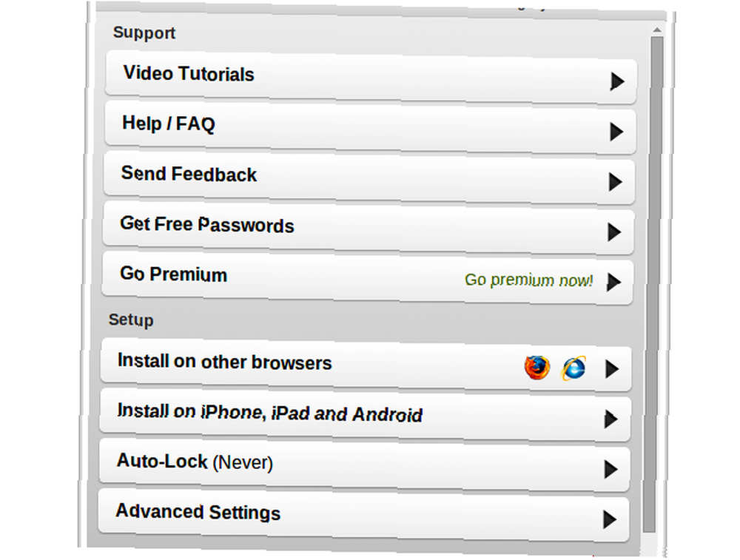Open Get Free Passwords
Screen dimensions: 740x560
369,229
